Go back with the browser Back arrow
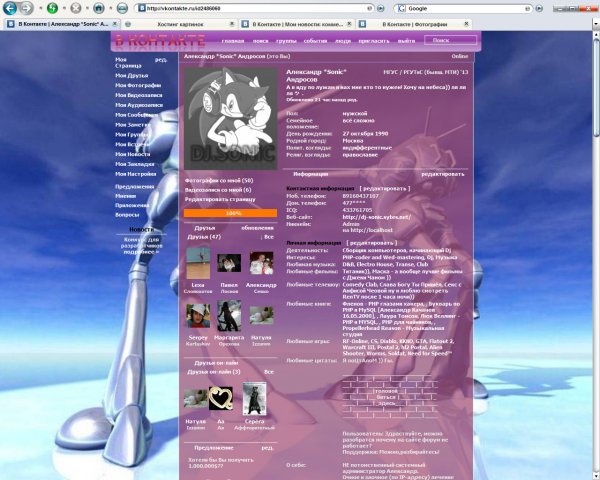The width and height of the screenshot is (600, 480). [10, 8]
